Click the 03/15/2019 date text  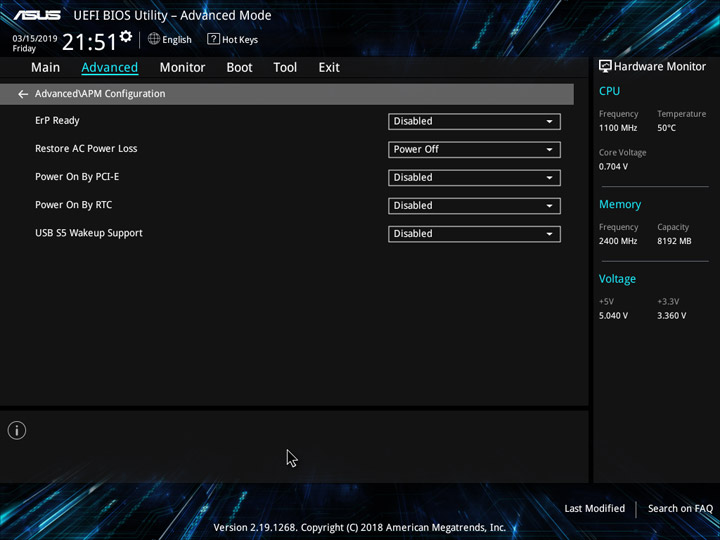coord(35,39)
